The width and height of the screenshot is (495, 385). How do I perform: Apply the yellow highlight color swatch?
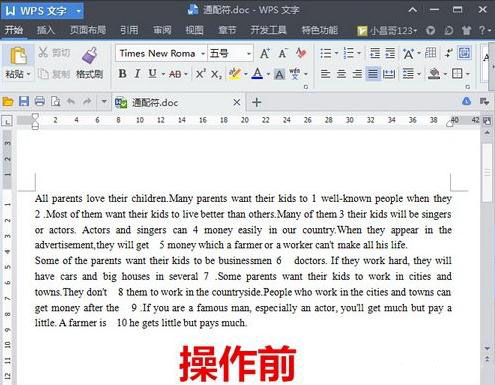click(234, 74)
